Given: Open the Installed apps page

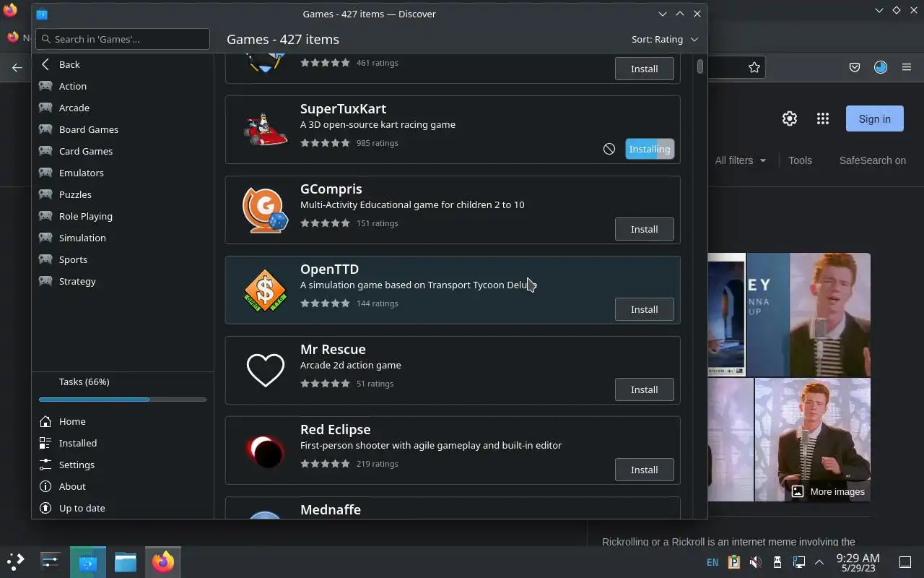Looking at the screenshot, I should tap(123, 443).
